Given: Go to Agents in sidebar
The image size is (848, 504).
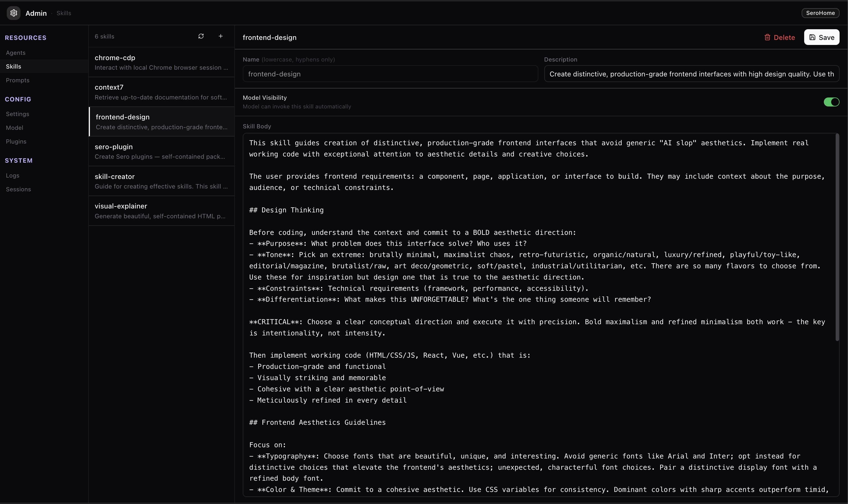Looking at the screenshot, I should coord(16,53).
